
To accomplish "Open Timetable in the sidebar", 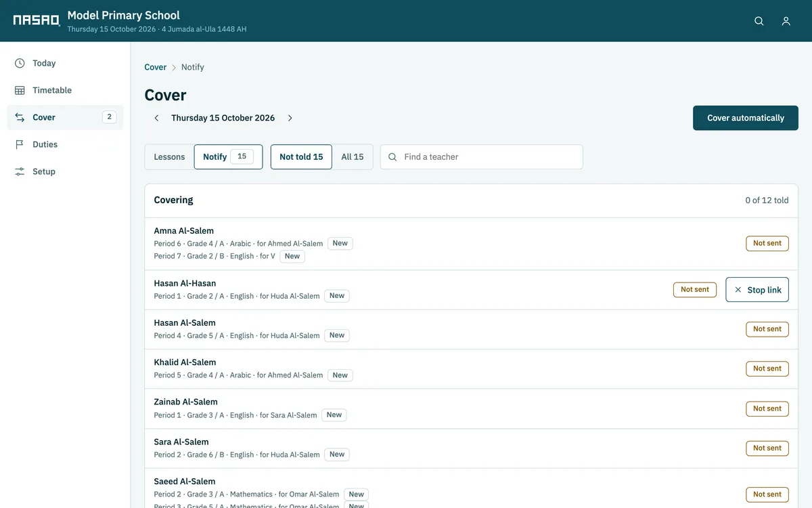I will [65, 90].
